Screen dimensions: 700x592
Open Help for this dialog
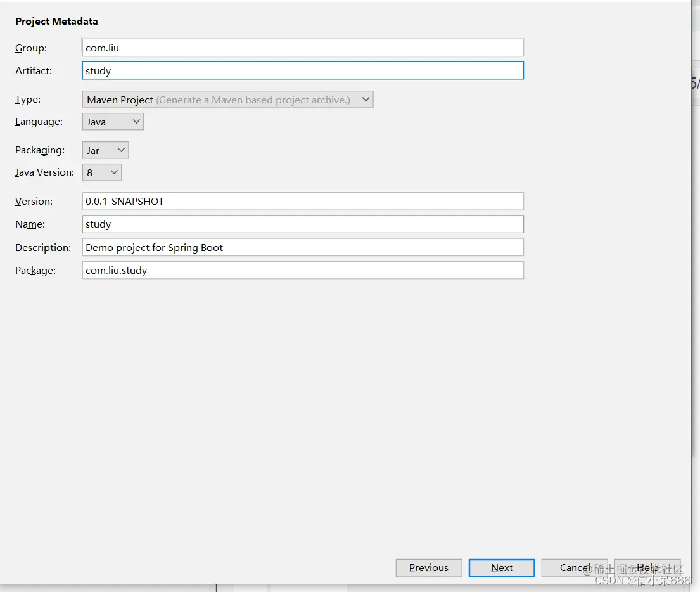pos(647,568)
